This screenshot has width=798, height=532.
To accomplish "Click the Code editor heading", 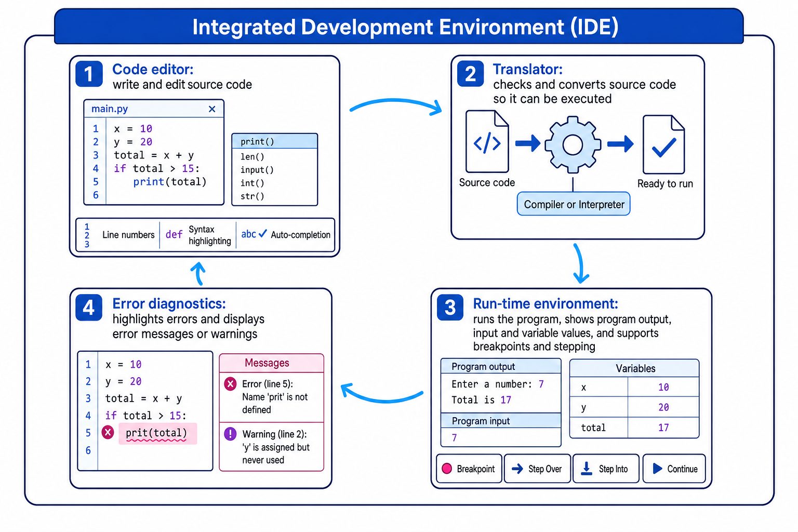I will point(153,69).
